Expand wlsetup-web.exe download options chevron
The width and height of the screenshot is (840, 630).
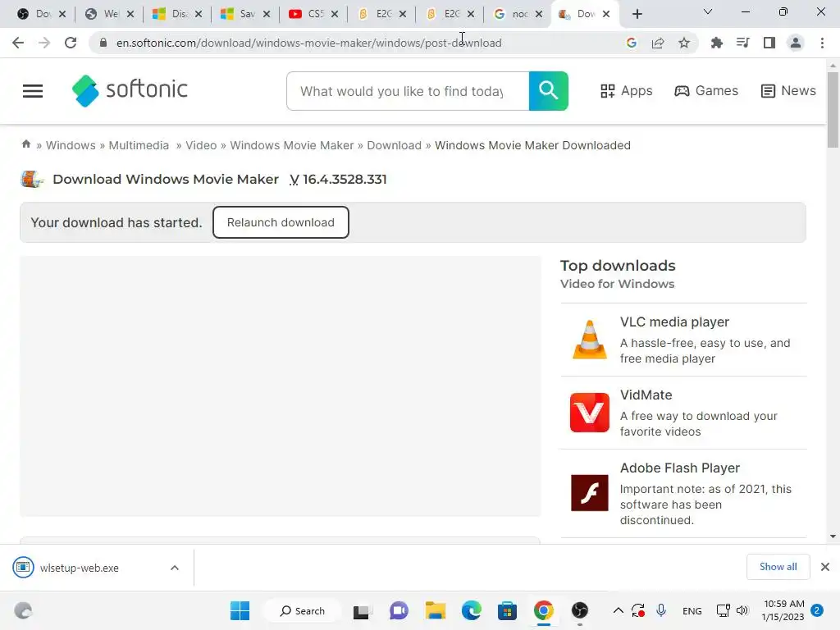click(175, 568)
